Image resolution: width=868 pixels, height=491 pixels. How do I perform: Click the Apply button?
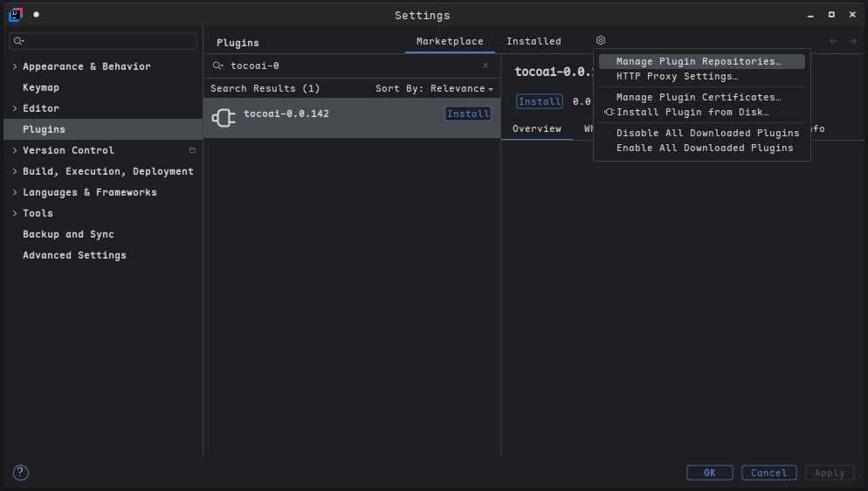[830, 473]
